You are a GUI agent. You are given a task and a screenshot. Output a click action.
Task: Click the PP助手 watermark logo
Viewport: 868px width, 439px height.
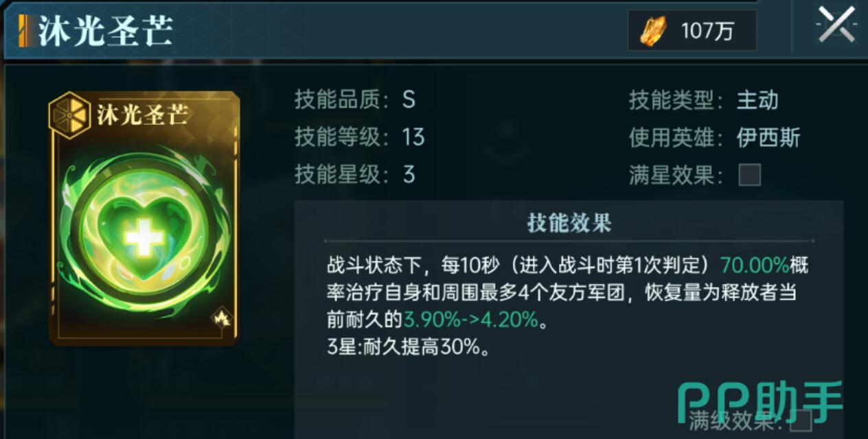coord(760,403)
